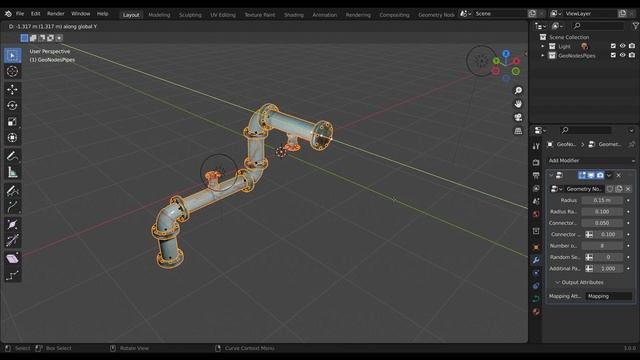Open the View Layer properties tab
Viewport: 640px width, 360px height.
pos(536,189)
